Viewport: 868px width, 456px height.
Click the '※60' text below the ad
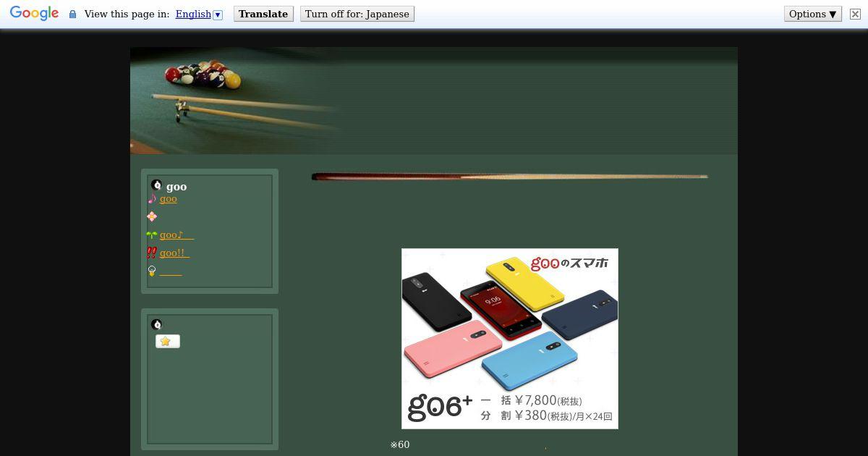tap(400, 444)
